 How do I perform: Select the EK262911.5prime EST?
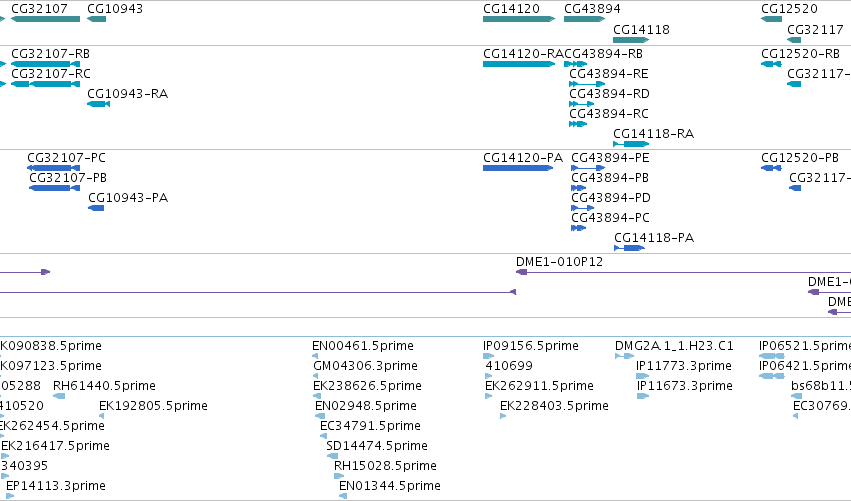tap(488, 396)
